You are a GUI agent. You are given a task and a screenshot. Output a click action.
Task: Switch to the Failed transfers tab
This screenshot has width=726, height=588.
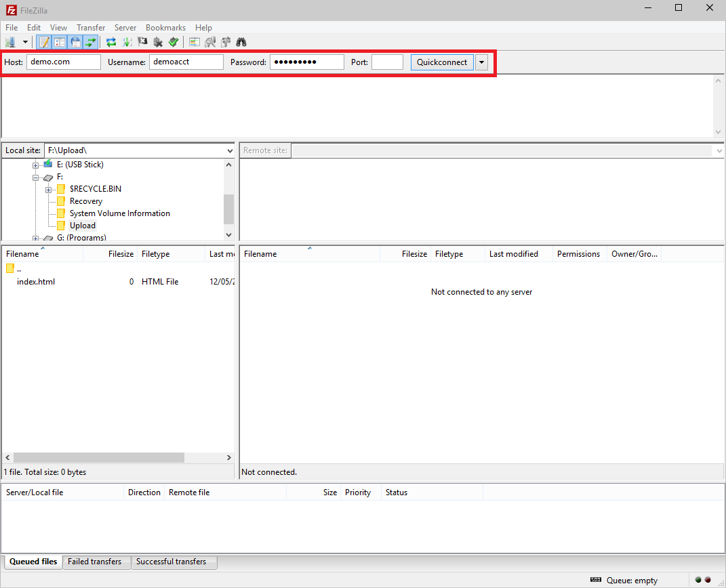pyautogui.click(x=96, y=562)
